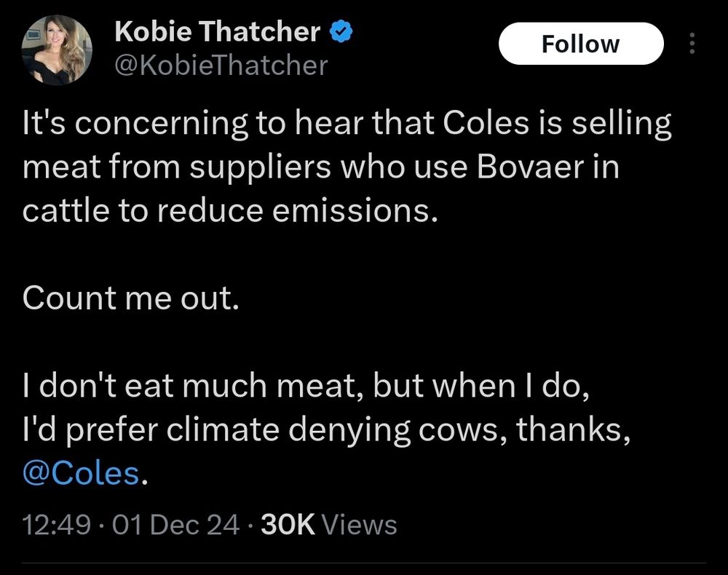Image resolution: width=728 pixels, height=575 pixels.
Task: Click the 01 Dec 24 date
Action: [175, 524]
